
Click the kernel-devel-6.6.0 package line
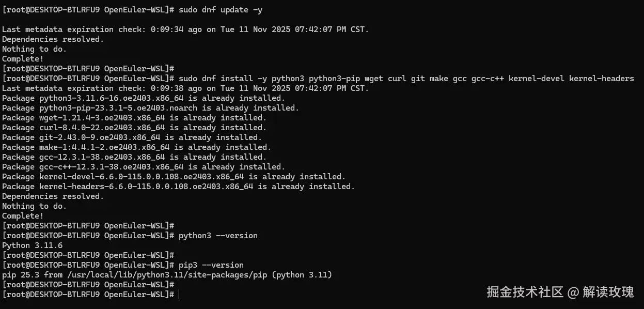[x=174, y=177]
